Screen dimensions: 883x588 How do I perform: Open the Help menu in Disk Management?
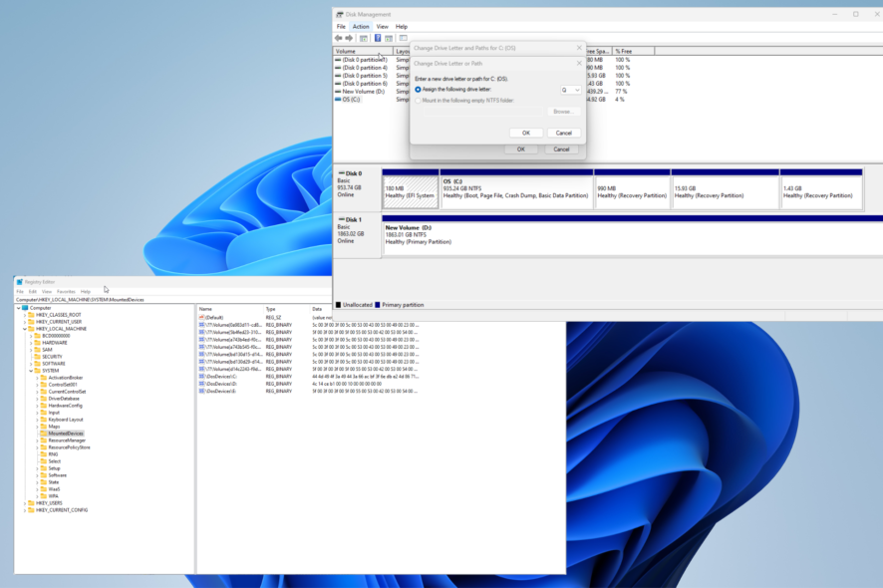pos(402,27)
